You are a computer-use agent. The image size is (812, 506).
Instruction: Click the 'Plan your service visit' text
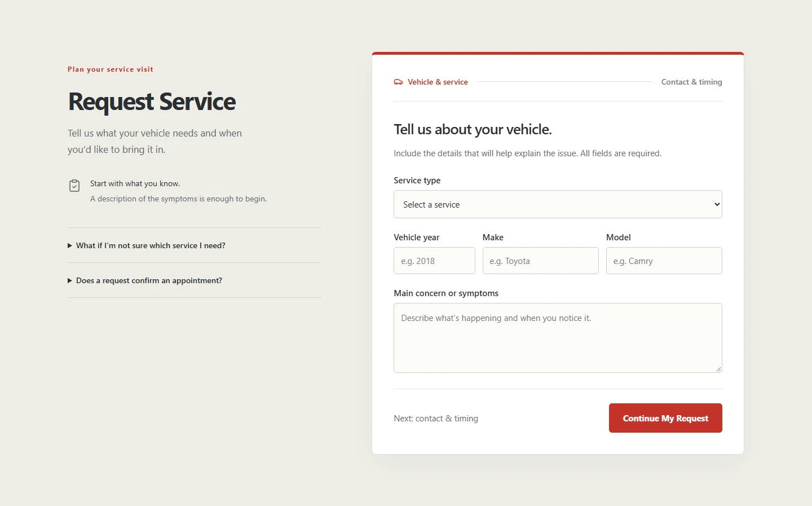(x=111, y=69)
